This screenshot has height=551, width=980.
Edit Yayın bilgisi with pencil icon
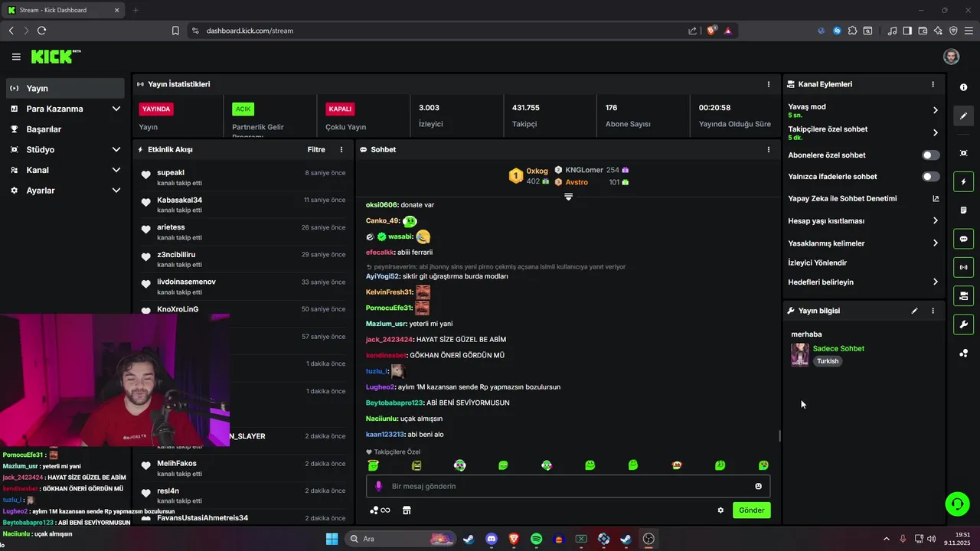(914, 311)
